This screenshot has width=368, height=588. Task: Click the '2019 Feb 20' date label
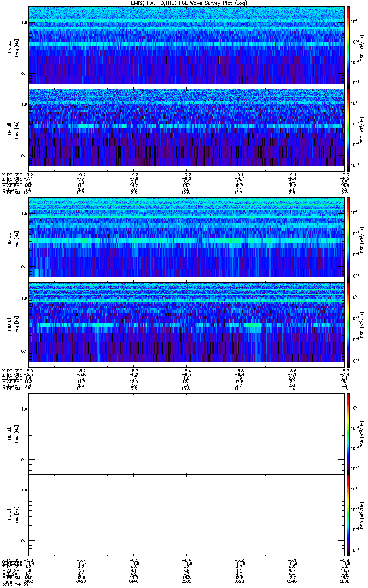(15, 585)
